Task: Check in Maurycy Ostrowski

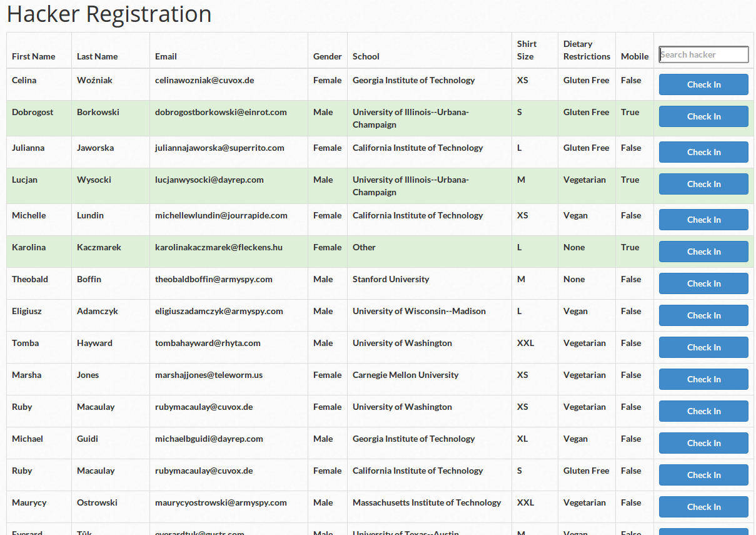Action: point(703,507)
